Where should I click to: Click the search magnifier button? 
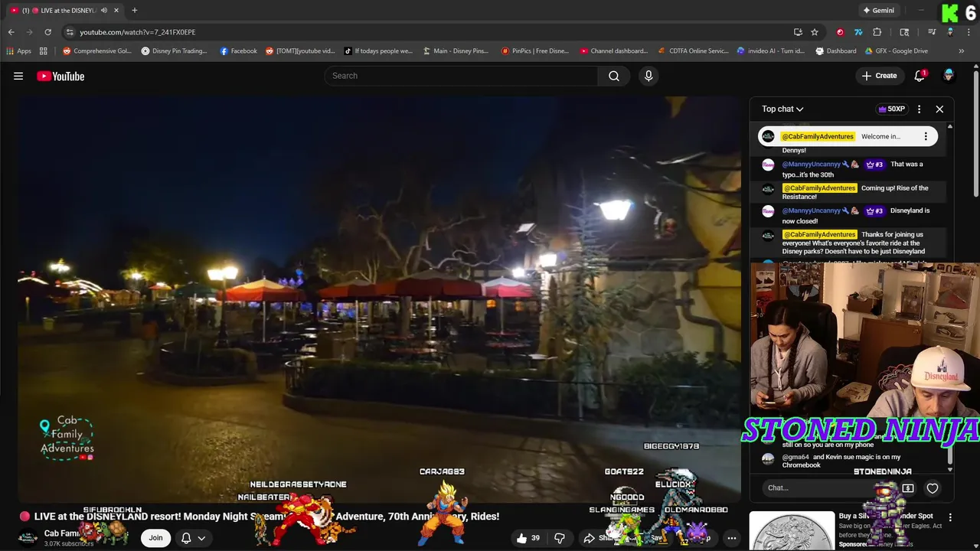tap(614, 76)
